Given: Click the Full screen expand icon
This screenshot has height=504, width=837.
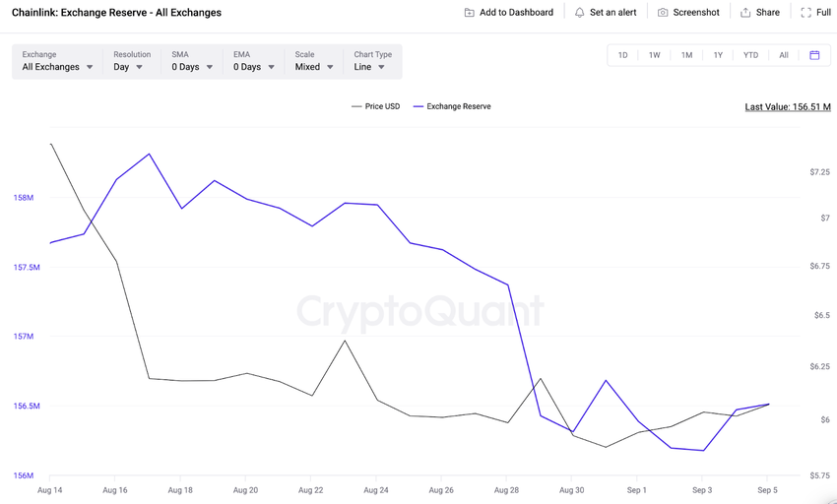Looking at the screenshot, I should point(806,12).
